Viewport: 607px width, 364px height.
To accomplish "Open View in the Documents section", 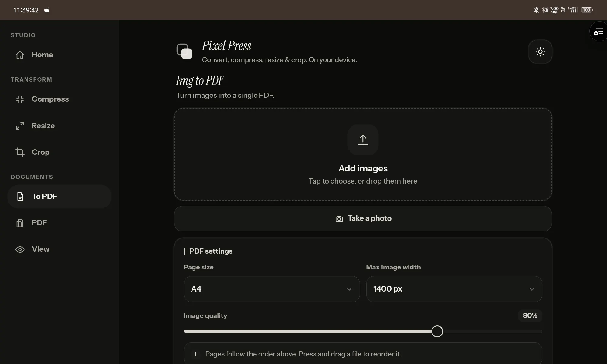I will (59, 249).
